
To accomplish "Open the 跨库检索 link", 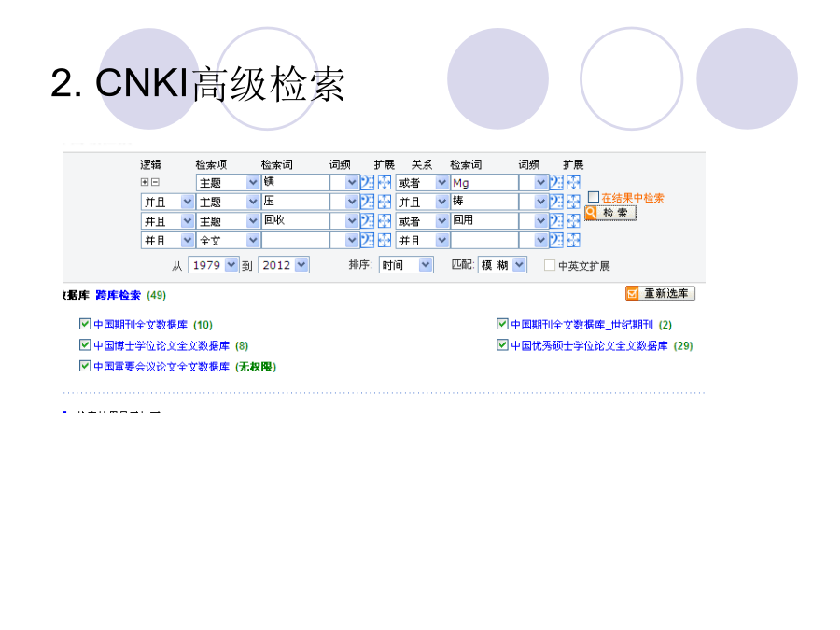I will [x=118, y=295].
